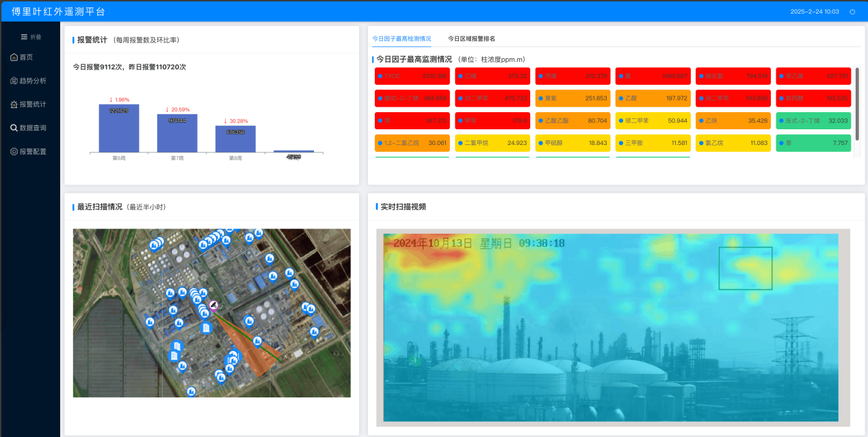Click the TVOC factor card
Image resolution: width=868 pixels, height=437 pixels.
click(412, 76)
